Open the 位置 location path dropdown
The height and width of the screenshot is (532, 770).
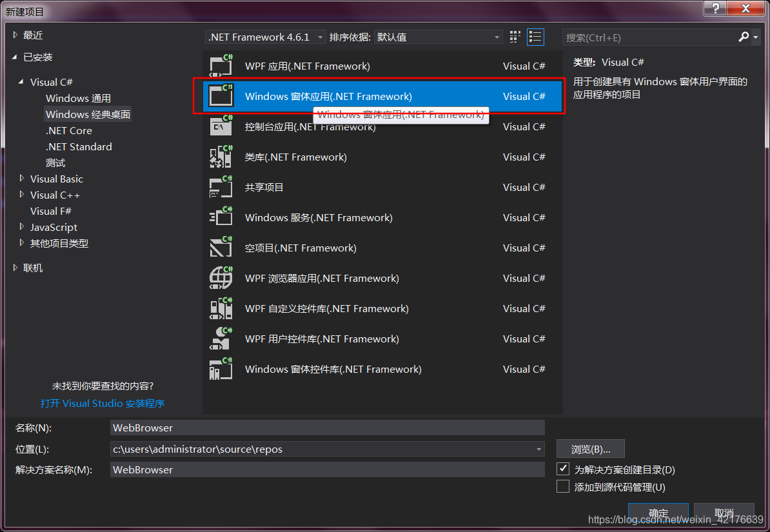coord(538,449)
